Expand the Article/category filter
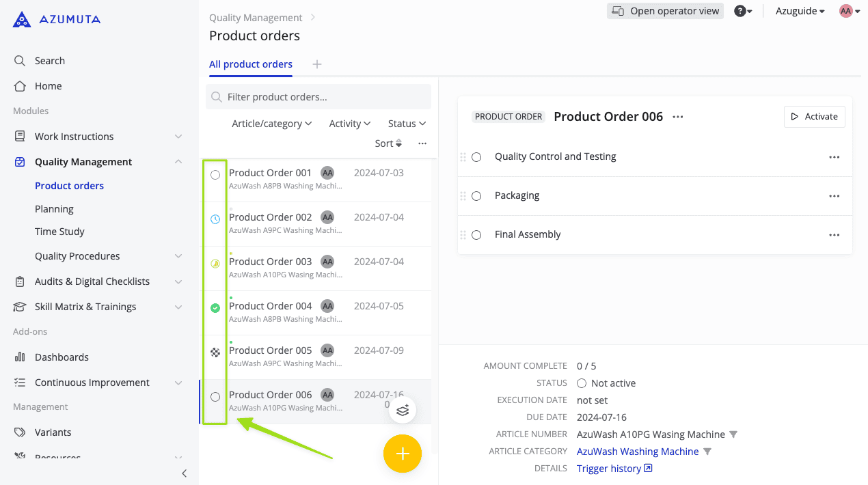 coord(271,123)
